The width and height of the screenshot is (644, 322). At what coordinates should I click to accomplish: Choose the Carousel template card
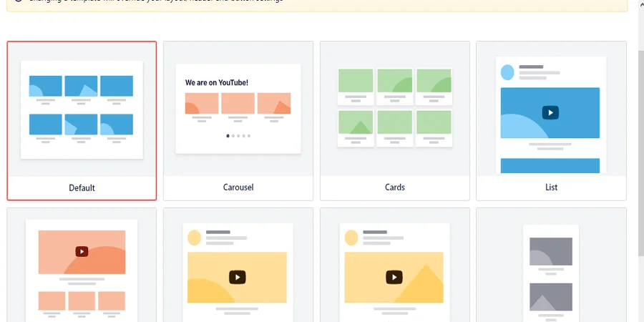238,121
